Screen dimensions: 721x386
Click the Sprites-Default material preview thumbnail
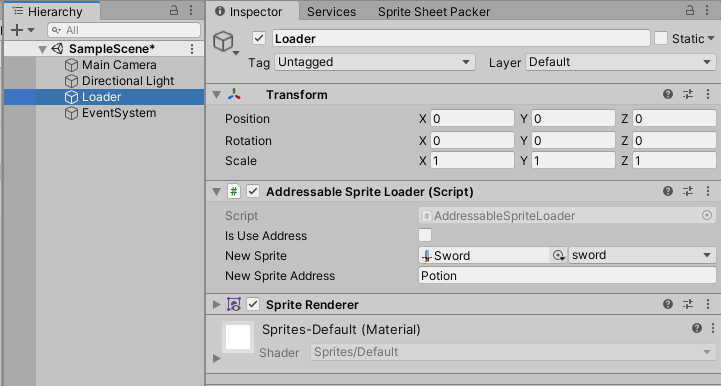pyautogui.click(x=238, y=337)
